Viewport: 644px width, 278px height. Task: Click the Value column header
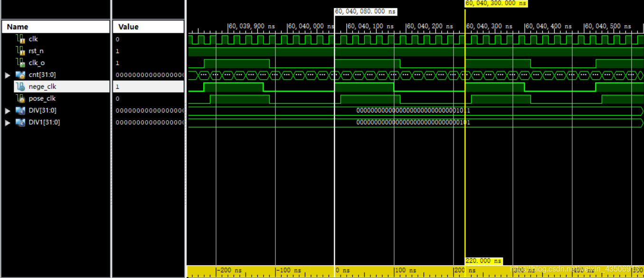(148, 27)
